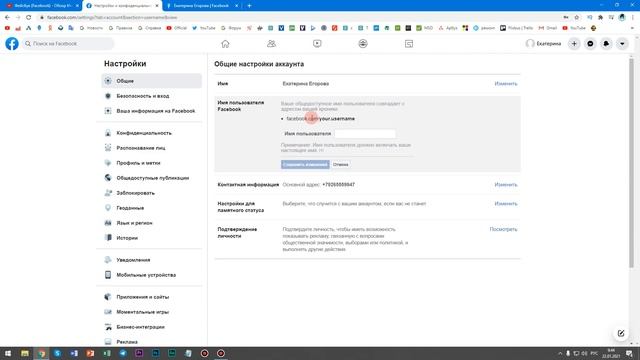Viewport: 640px width, 360px height.
Task: Open Профиль и метки settings
Action: [151, 163]
